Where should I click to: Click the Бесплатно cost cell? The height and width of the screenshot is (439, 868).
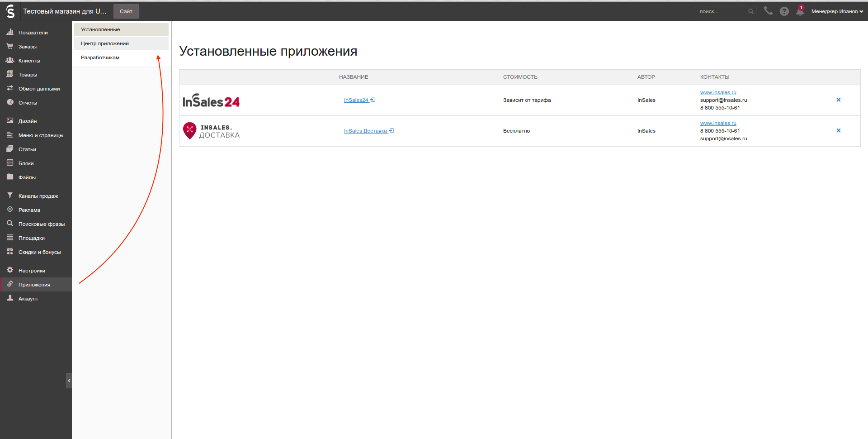pyautogui.click(x=516, y=131)
